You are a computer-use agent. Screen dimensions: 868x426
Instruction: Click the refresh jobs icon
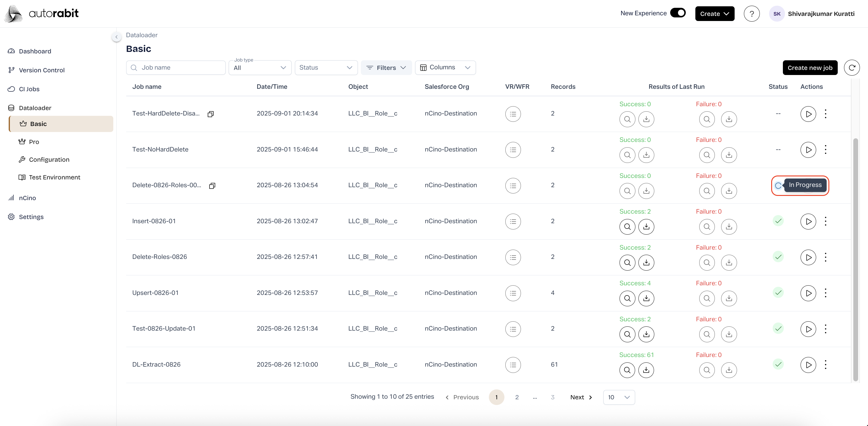click(852, 67)
